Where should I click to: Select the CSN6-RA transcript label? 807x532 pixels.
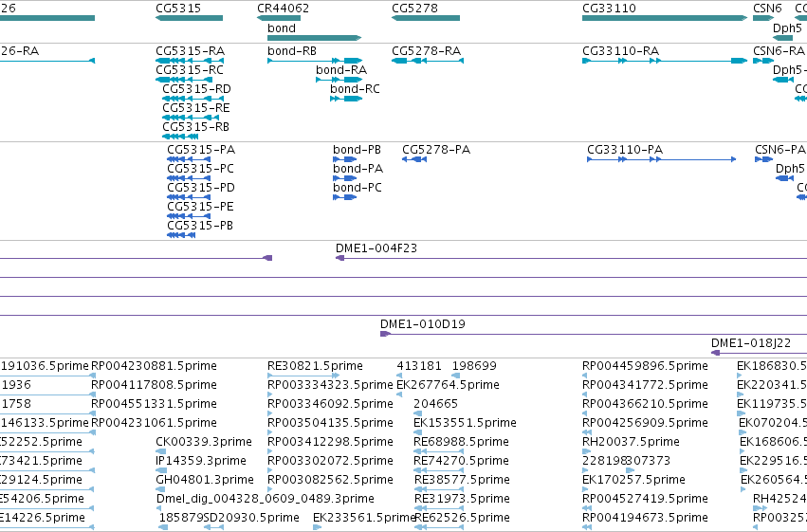tap(779, 51)
